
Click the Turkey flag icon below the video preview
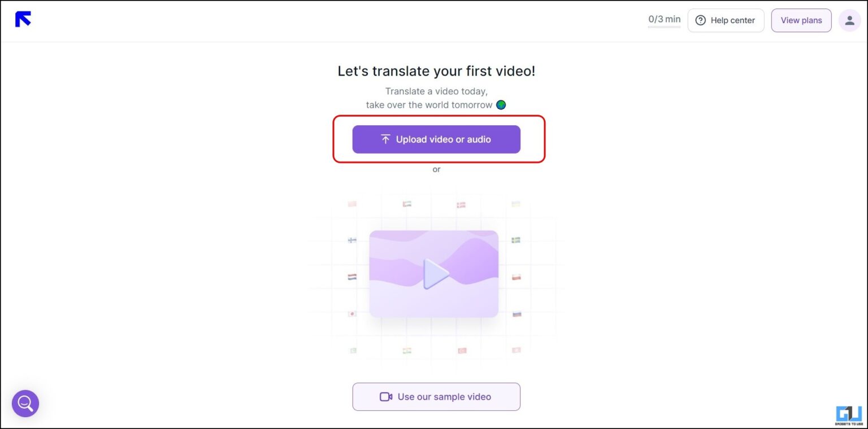tap(461, 350)
